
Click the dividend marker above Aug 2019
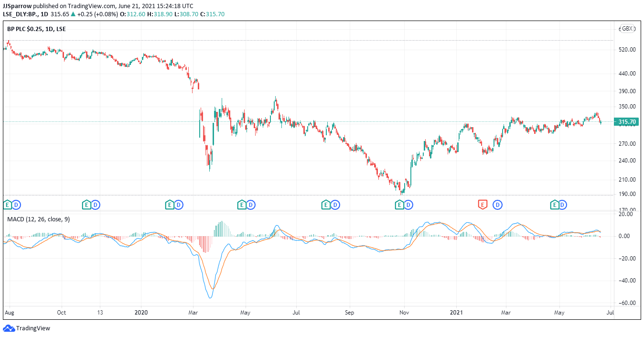coord(16,205)
